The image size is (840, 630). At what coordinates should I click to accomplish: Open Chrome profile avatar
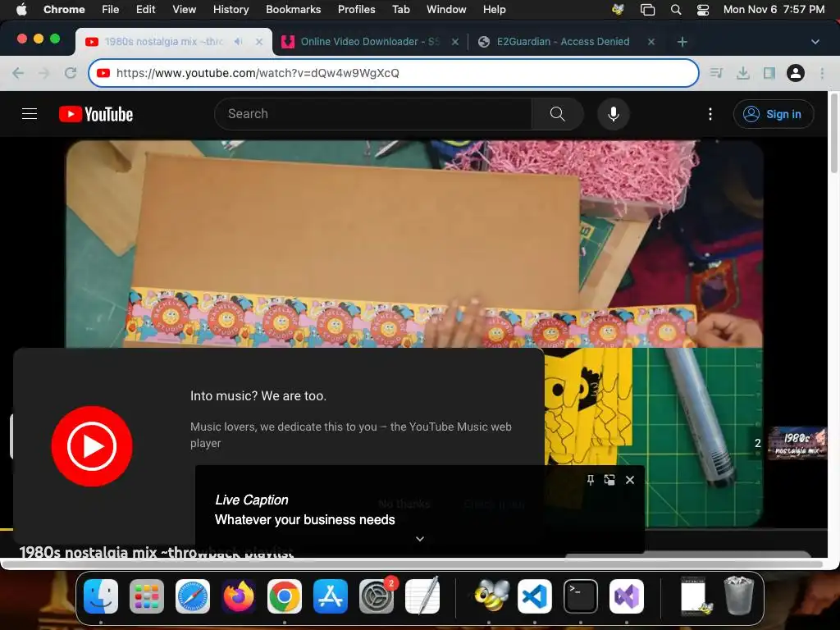[796, 73]
